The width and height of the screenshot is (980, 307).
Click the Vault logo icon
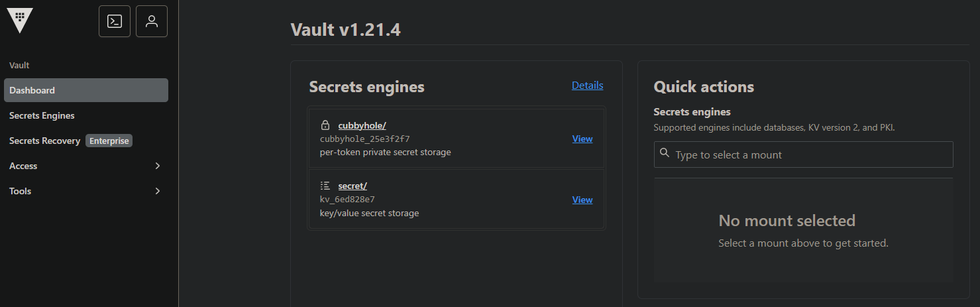tap(20, 21)
